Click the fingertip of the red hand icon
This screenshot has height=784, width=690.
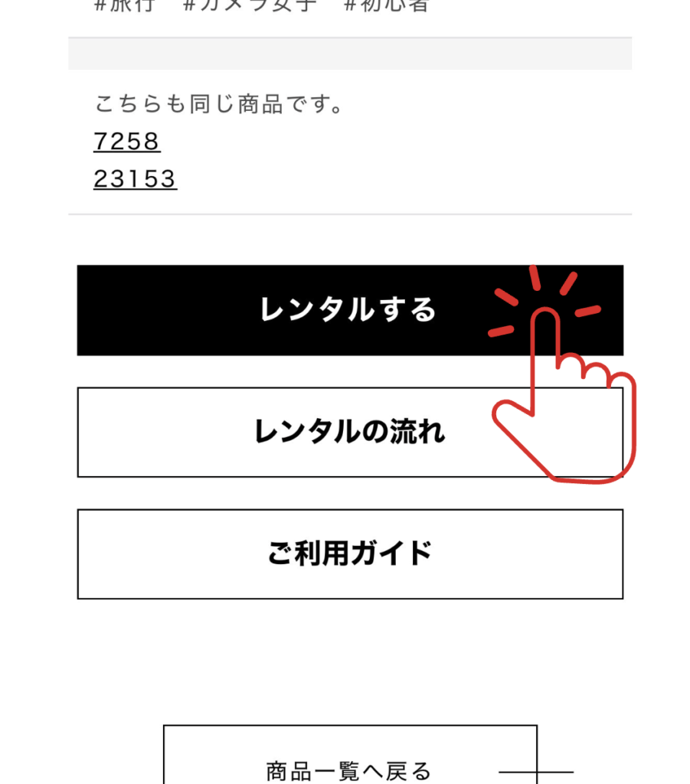click(544, 320)
